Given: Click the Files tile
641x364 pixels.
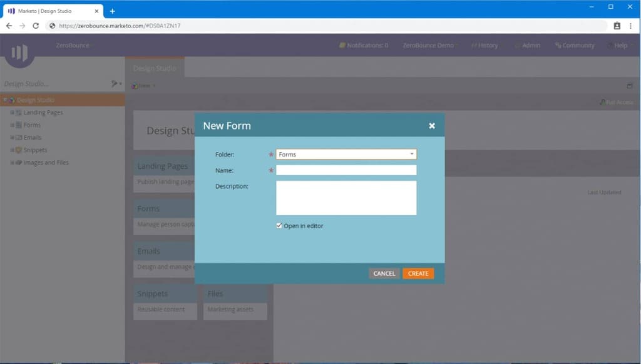Looking at the screenshot, I should pyautogui.click(x=235, y=303).
